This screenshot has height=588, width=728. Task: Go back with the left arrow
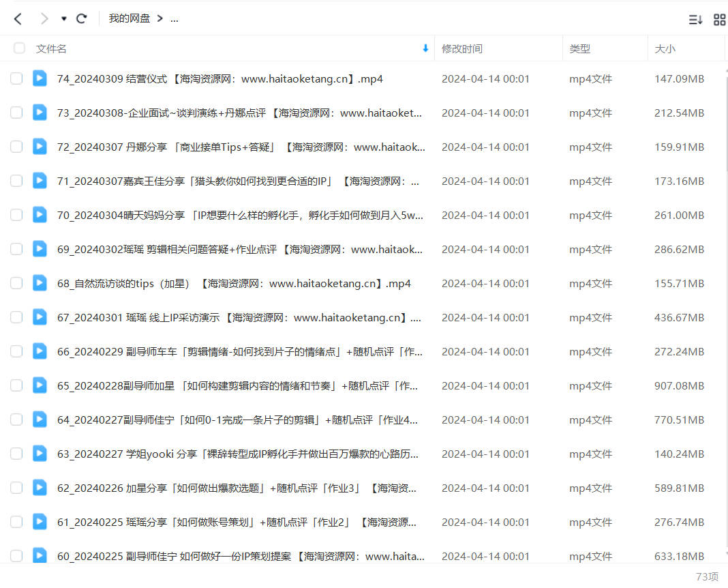(x=18, y=18)
